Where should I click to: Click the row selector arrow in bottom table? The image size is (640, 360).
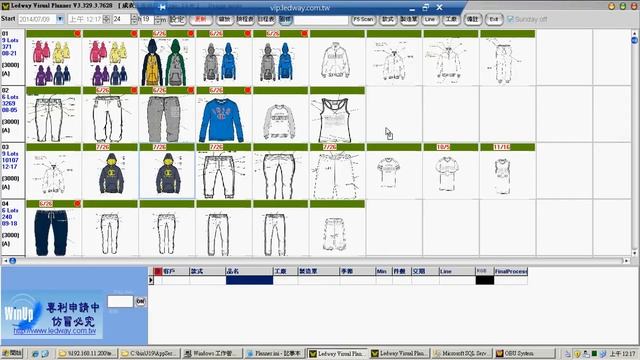[x=151, y=280]
